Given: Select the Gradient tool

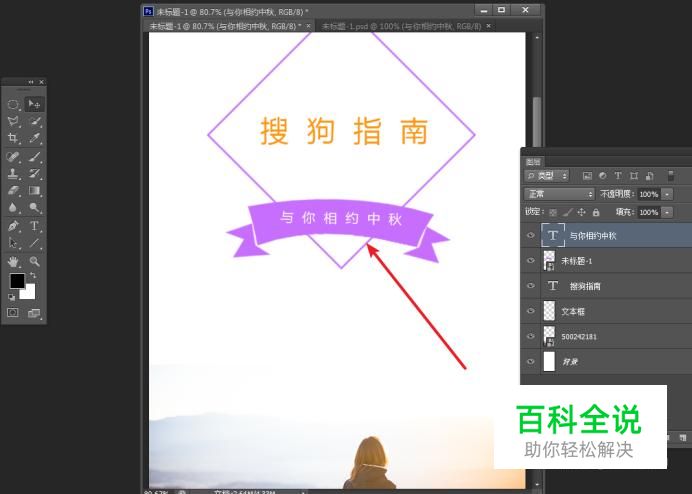Looking at the screenshot, I should tap(34, 190).
